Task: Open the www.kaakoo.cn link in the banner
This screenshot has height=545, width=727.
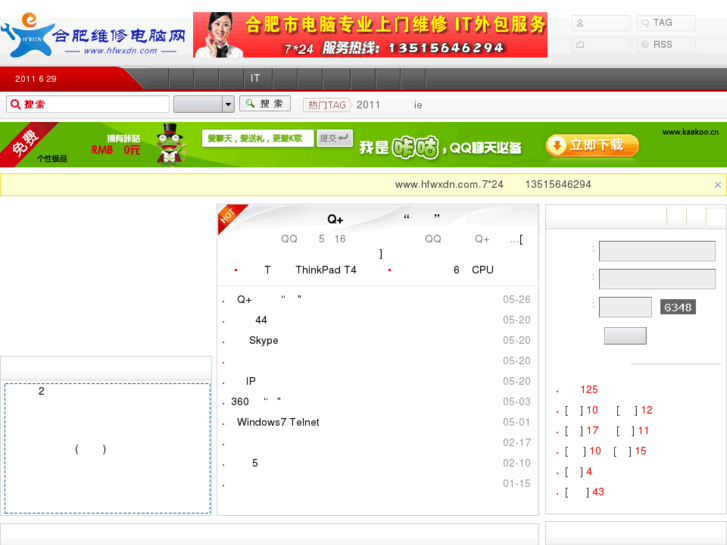Action: 690,132
